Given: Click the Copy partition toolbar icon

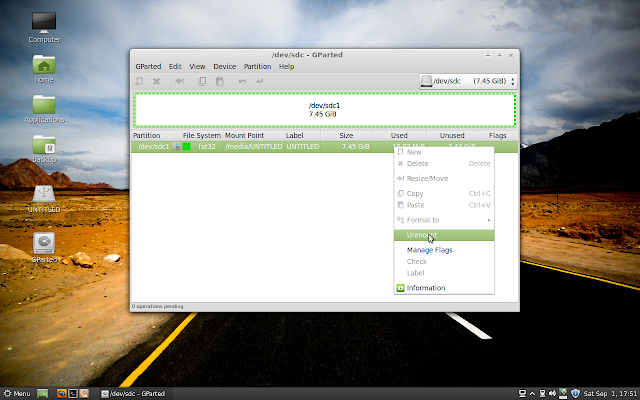Looking at the screenshot, I should pyautogui.click(x=202, y=81).
